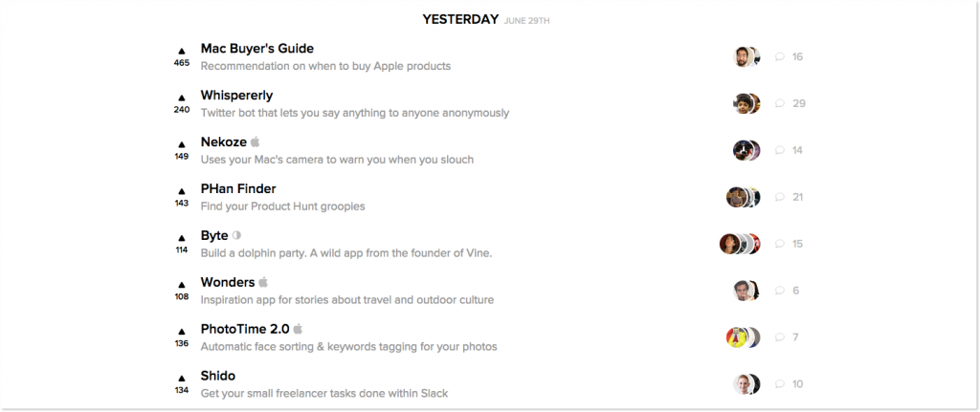Click Apple icon after PhotoTime 2.0
The height and width of the screenshot is (412, 980).
coord(299,329)
